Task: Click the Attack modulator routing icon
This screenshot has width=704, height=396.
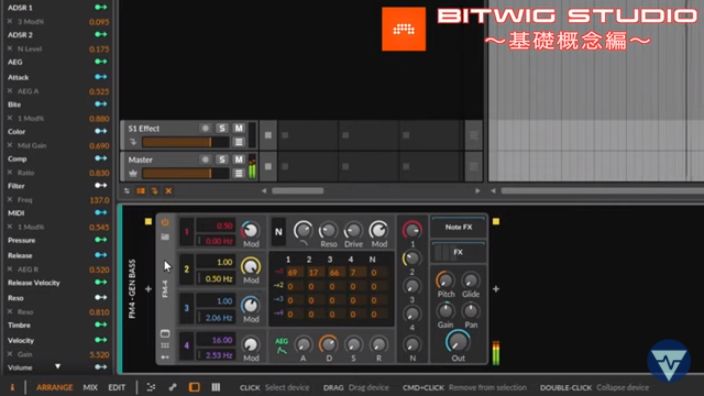Action: [101, 77]
